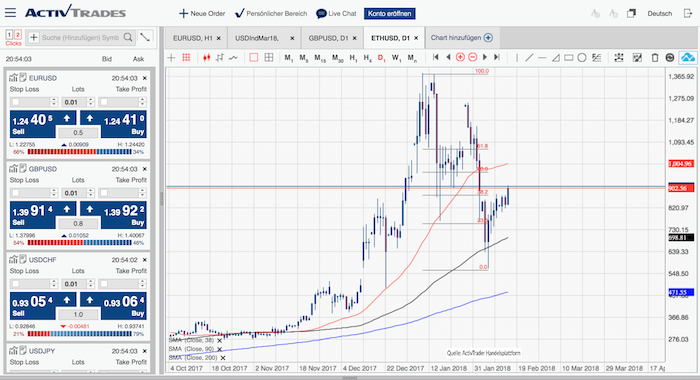
Task: Jump to chart end
Action: coord(497,57)
